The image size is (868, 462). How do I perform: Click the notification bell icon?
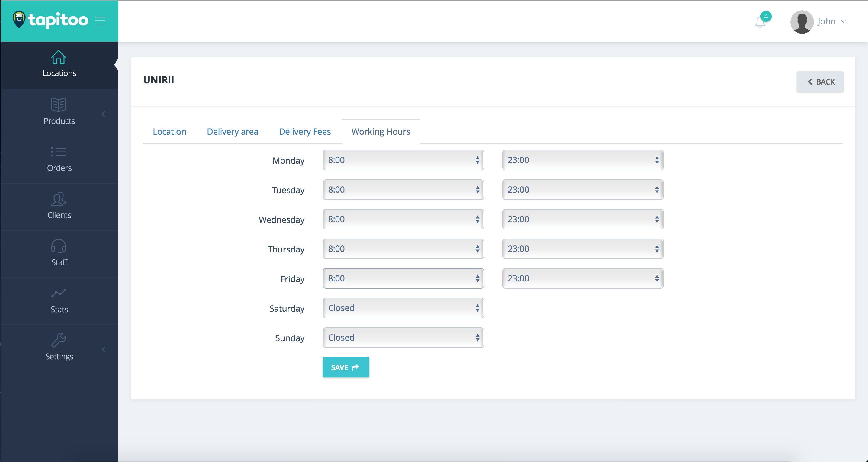point(760,22)
